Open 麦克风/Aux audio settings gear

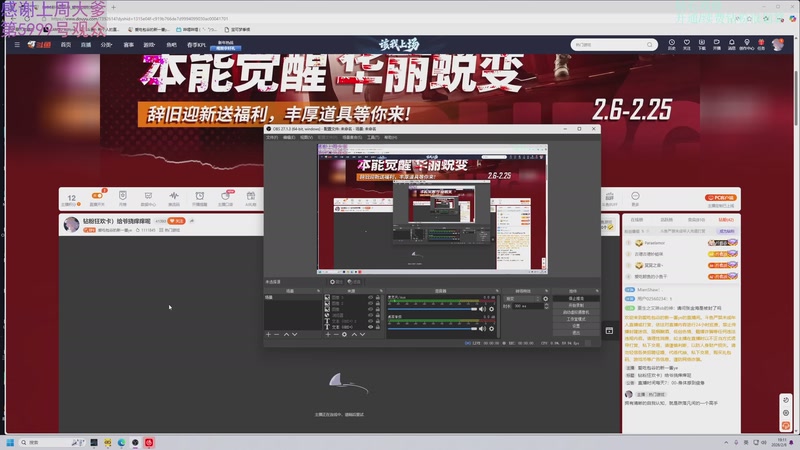pos(492,309)
